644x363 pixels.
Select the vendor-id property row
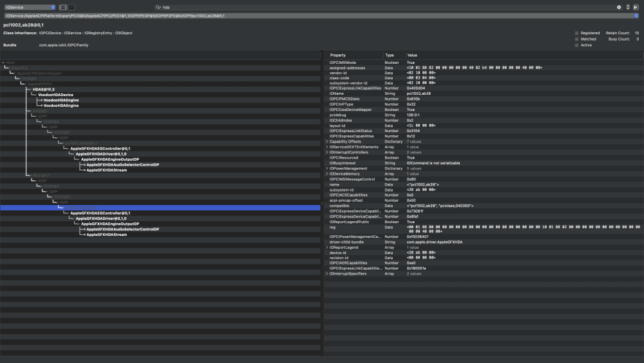(484, 73)
